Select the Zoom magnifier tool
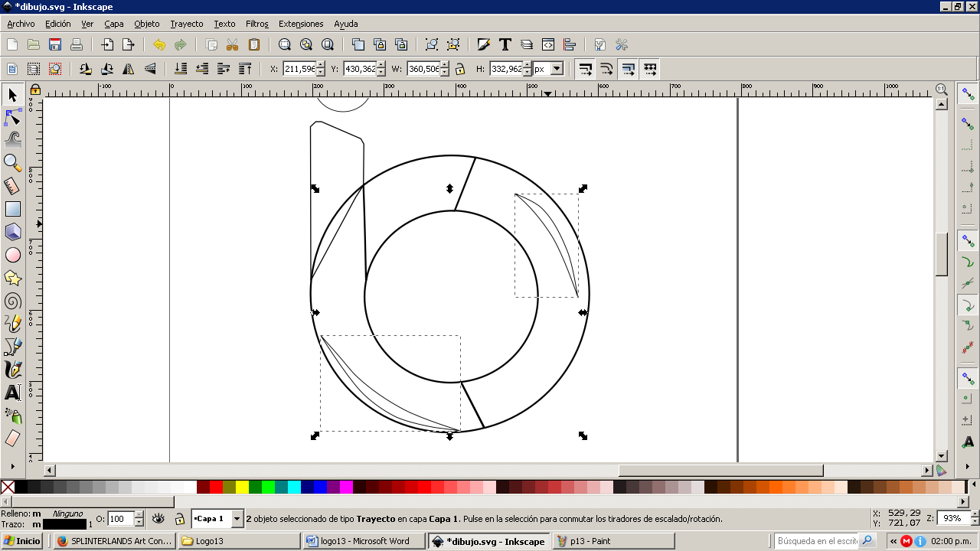980x551 pixels. (x=12, y=163)
